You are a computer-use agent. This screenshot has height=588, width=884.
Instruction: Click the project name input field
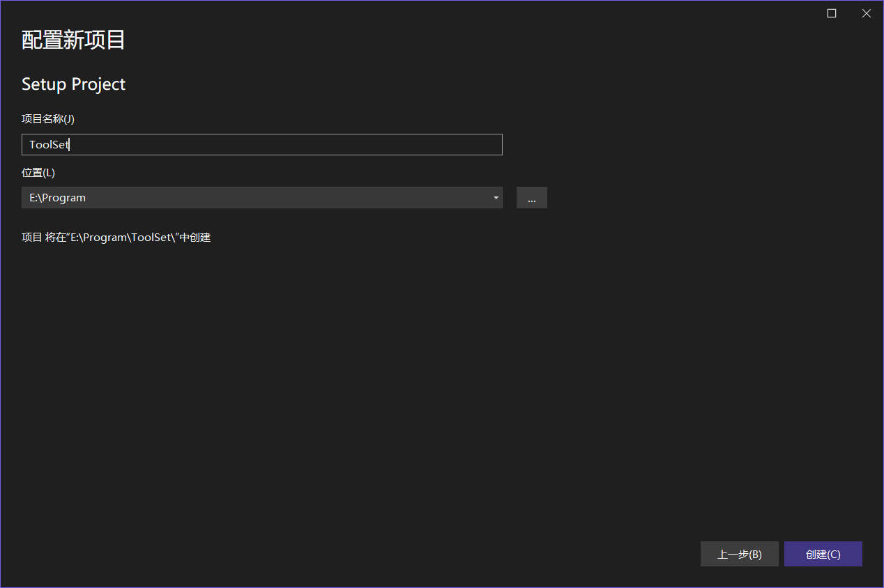pos(261,144)
